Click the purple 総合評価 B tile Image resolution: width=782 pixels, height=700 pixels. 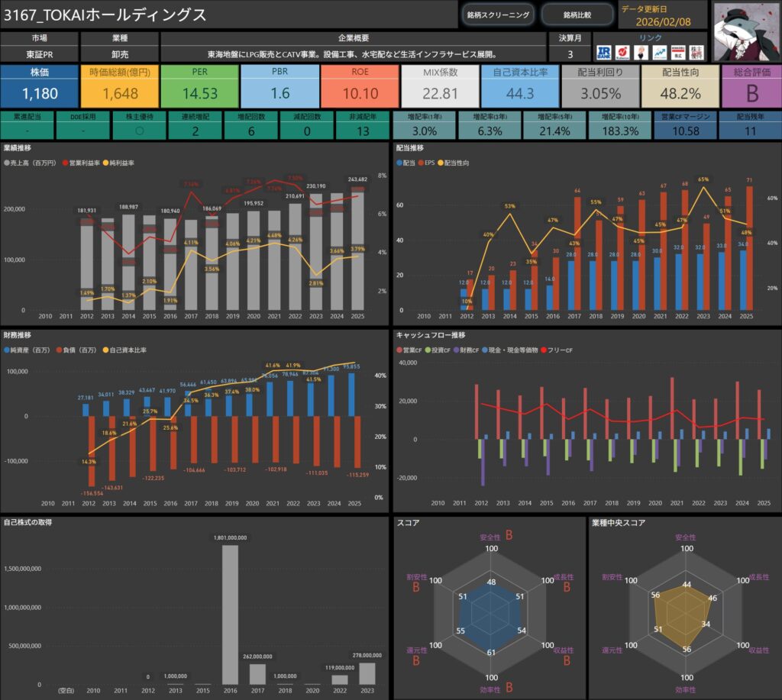coord(750,86)
